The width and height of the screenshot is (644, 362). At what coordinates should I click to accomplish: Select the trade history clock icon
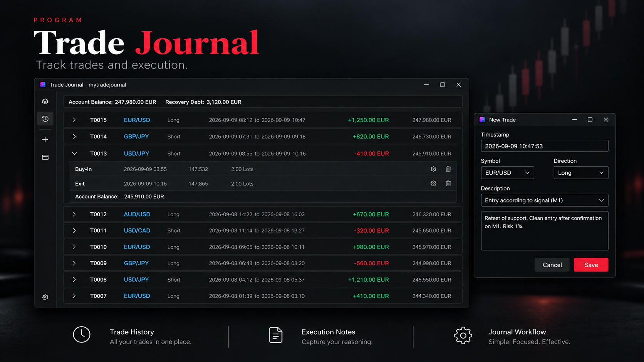45,119
